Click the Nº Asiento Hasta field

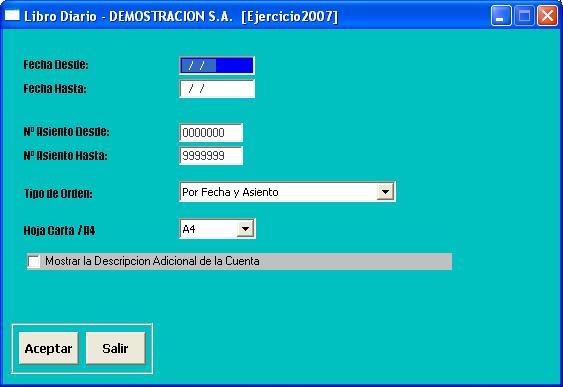(x=211, y=156)
